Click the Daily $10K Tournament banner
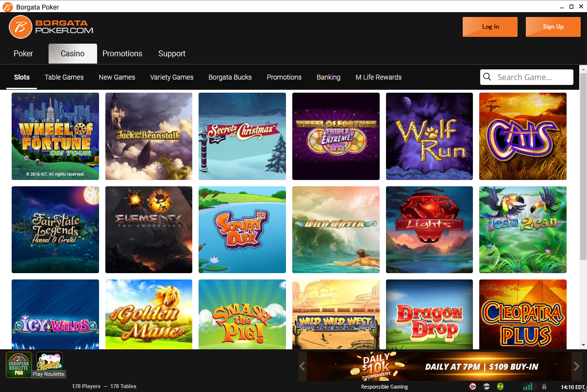This screenshot has width=587, height=392. [439, 366]
